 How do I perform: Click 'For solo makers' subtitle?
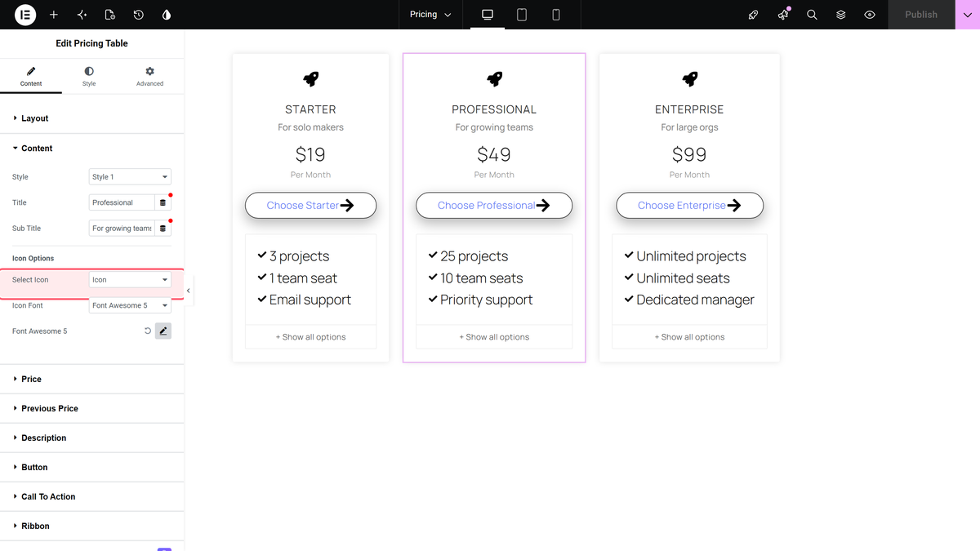(310, 127)
